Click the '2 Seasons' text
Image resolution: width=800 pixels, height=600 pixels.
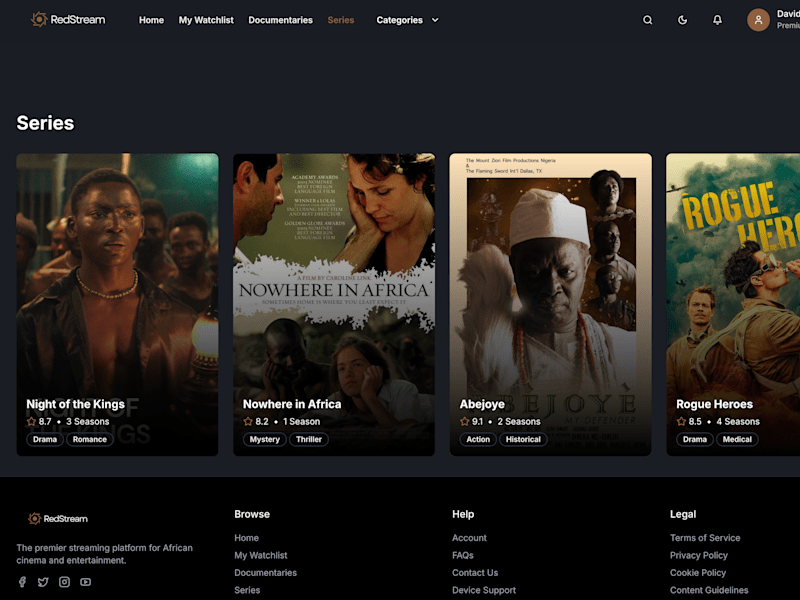(519, 421)
